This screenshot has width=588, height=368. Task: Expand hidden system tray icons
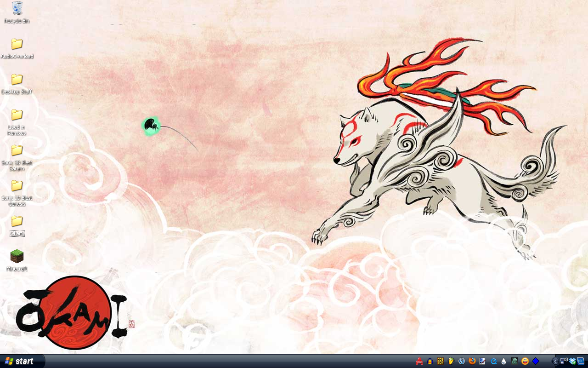click(555, 361)
